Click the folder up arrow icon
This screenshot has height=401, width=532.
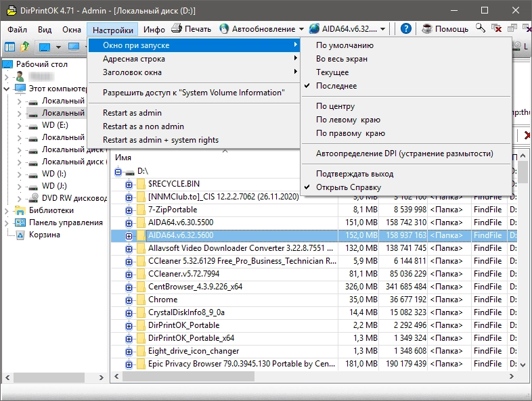pos(25,47)
